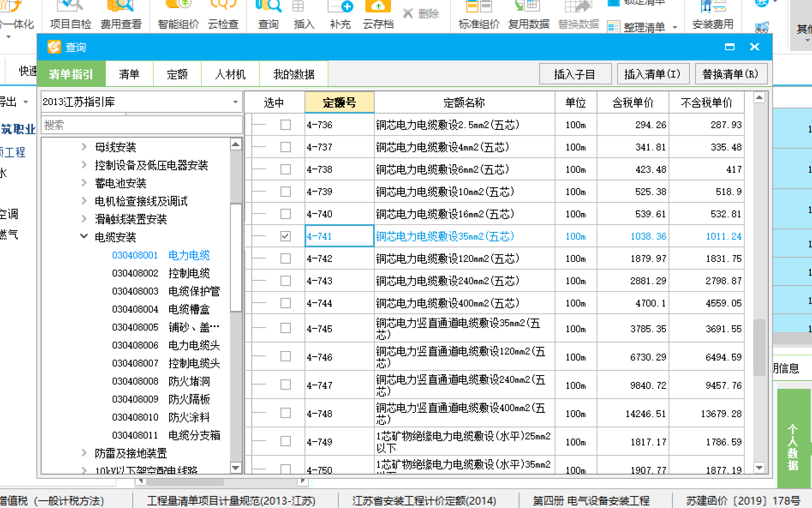This screenshot has width=812, height=508.
Task: Expand the 蓄电池安装 tree node
Action: [x=84, y=183]
